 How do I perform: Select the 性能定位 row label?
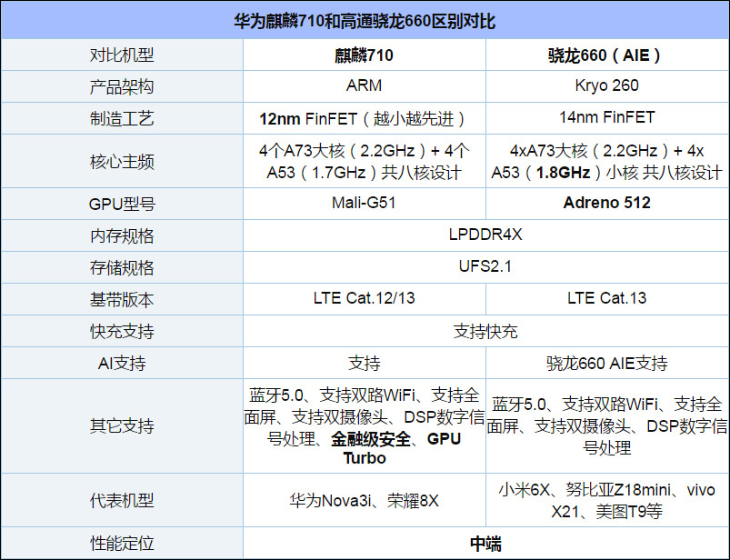[x=122, y=544]
